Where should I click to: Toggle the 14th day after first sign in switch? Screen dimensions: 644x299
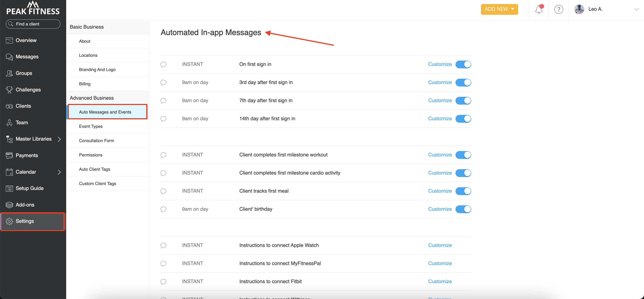463,119
